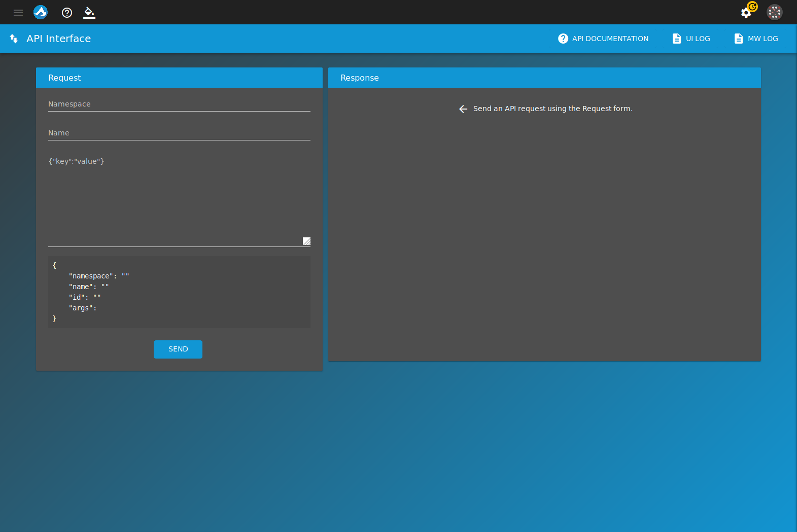Click the blue app logo icon
Screen dimensions: 797x532
coord(41,12)
